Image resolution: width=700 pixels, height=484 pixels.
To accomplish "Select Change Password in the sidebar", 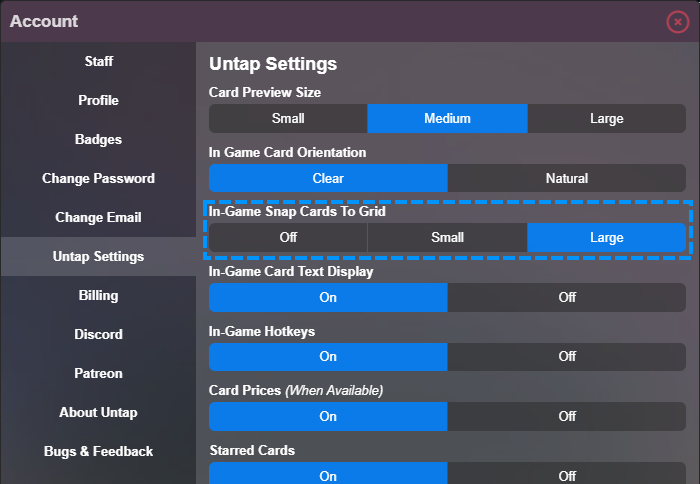I will pos(98,178).
